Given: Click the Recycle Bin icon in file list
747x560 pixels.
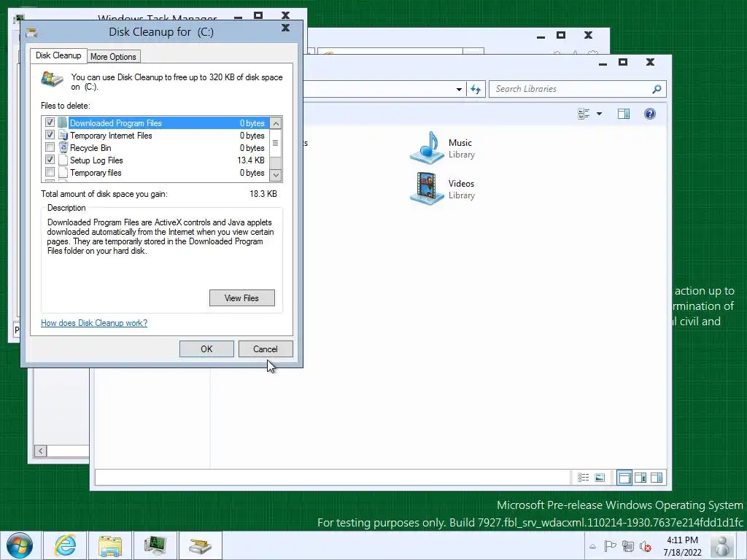Looking at the screenshot, I should point(63,147).
